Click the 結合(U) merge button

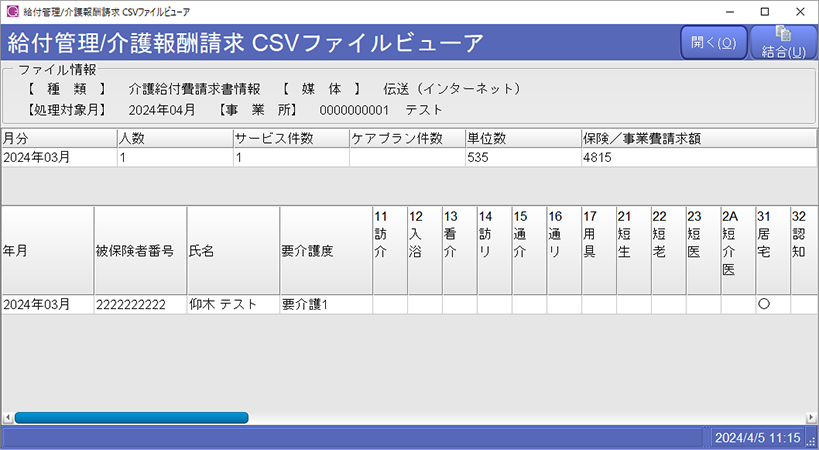tap(783, 42)
